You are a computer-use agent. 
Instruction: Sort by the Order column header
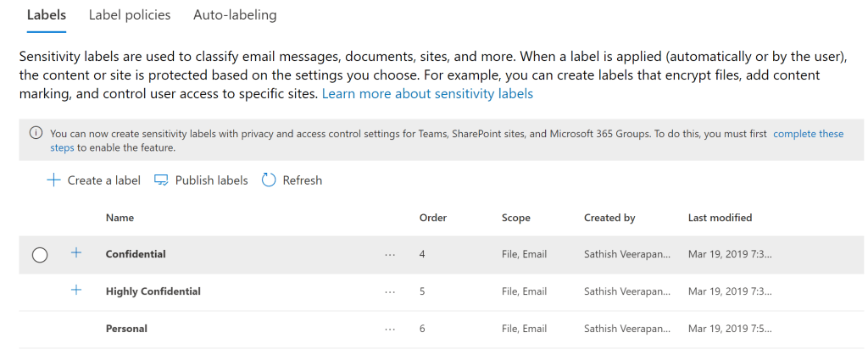click(x=432, y=218)
